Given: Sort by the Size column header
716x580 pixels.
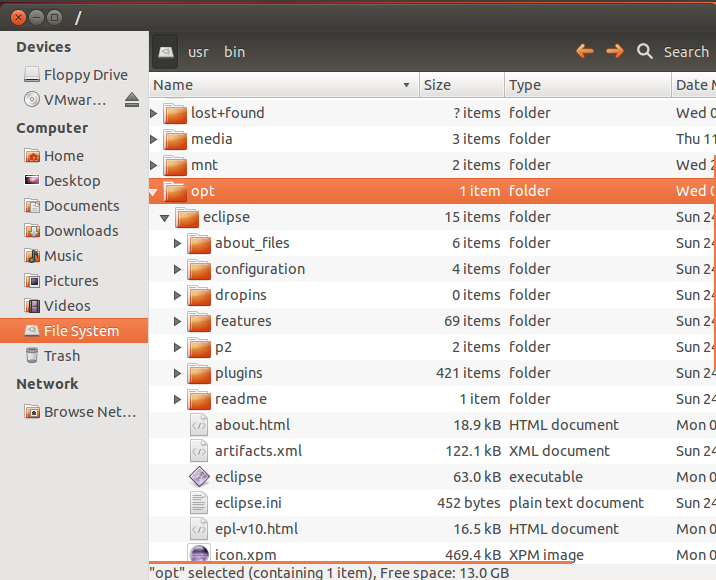Looking at the screenshot, I should tap(462, 85).
